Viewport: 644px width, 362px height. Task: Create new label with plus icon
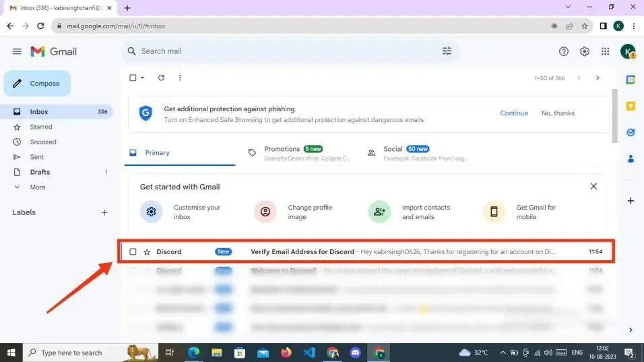[x=104, y=212]
